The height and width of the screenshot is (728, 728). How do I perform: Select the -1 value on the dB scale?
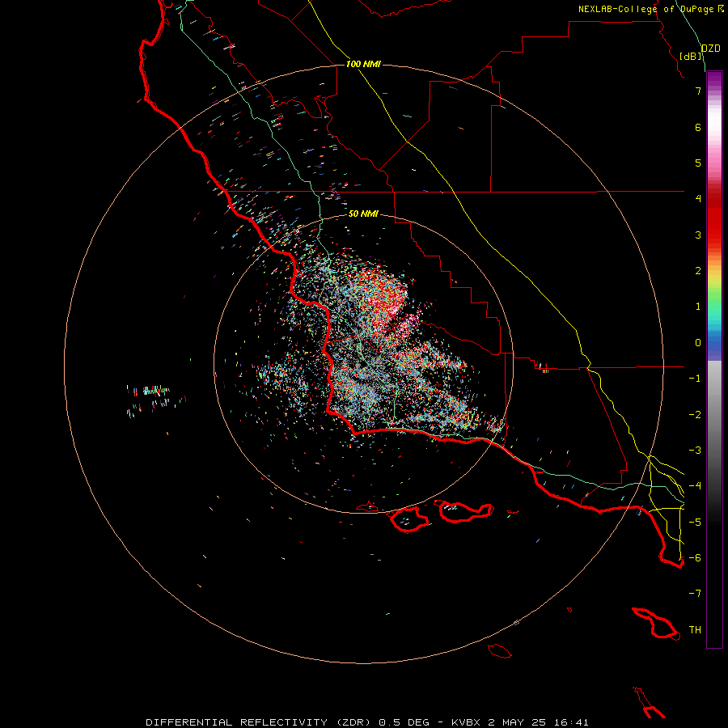[x=695, y=379]
